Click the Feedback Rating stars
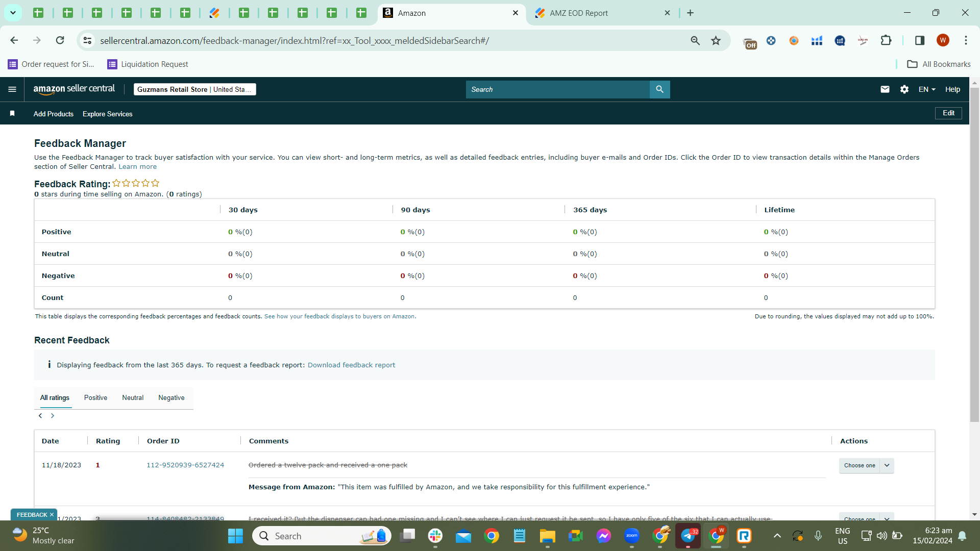Screen dimensions: 980x551 tap(136, 183)
